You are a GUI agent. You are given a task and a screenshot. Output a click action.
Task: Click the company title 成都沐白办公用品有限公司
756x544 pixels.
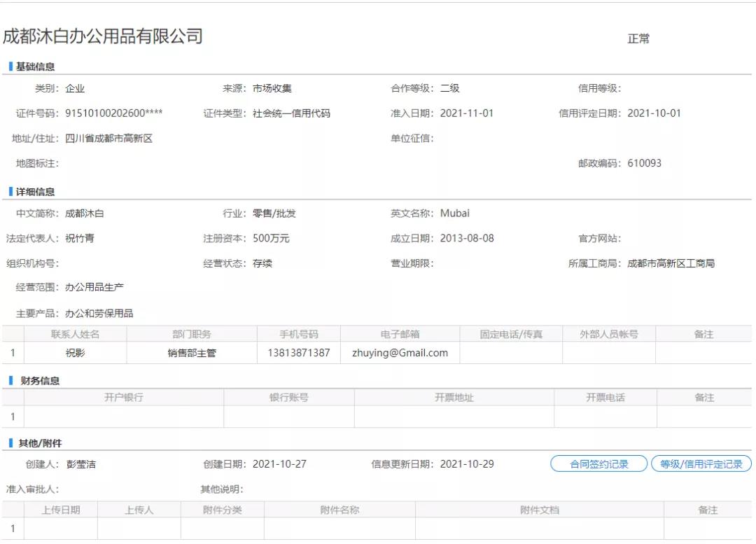pos(103,36)
